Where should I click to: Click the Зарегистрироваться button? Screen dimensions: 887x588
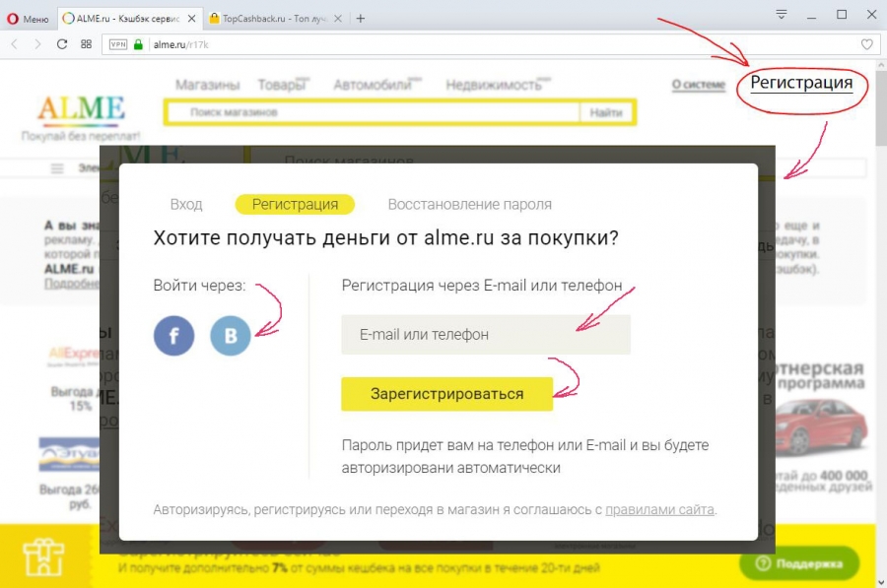click(446, 394)
